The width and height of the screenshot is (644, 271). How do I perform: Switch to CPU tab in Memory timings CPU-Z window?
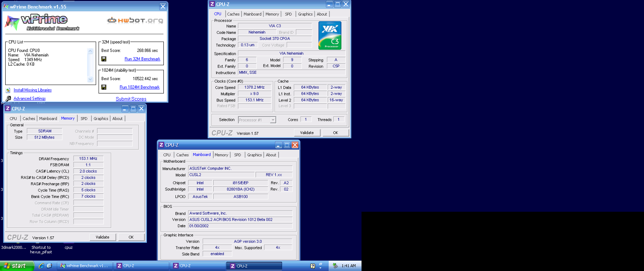[x=13, y=119]
